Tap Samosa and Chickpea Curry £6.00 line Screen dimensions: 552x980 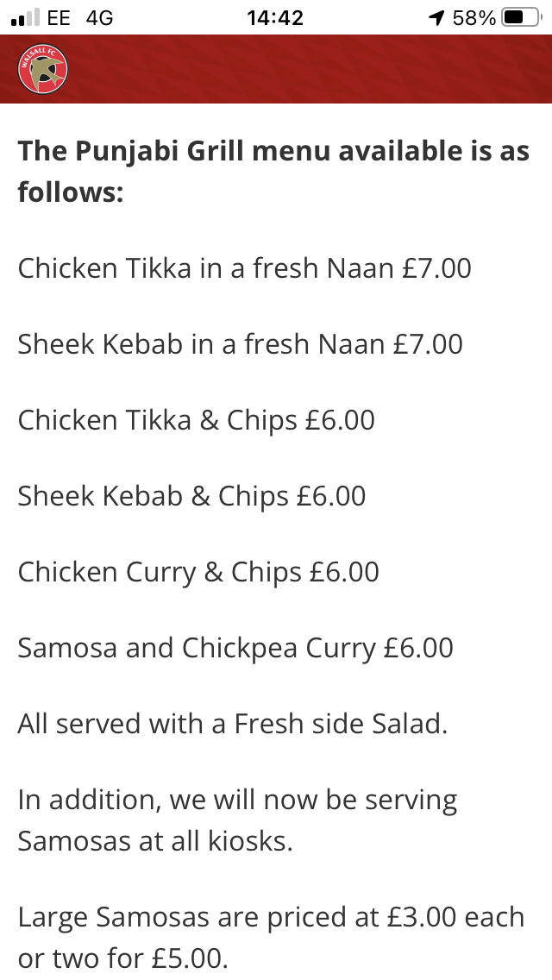tap(235, 648)
